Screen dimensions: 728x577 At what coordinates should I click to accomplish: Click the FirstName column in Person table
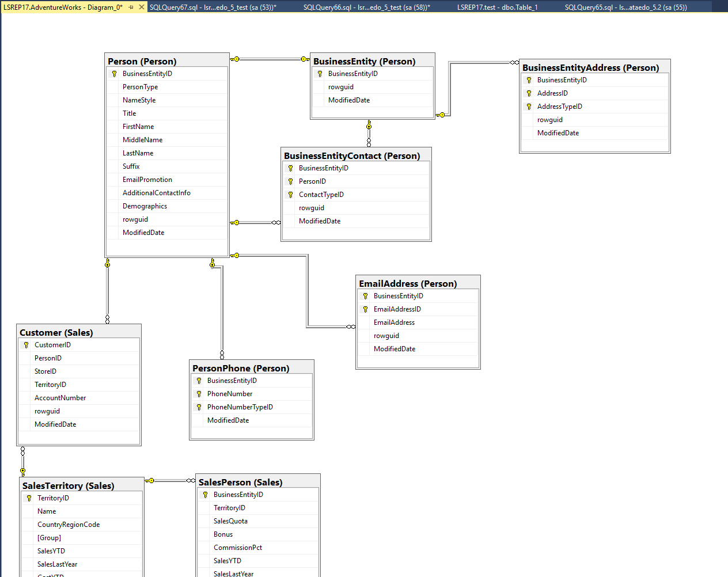(x=138, y=127)
